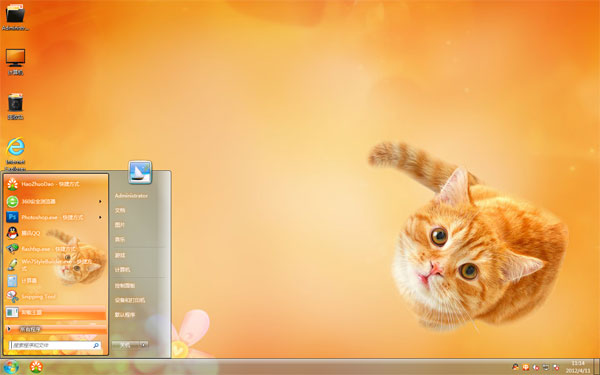Select the Internet Explorer desktop icon

[x=16, y=153]
